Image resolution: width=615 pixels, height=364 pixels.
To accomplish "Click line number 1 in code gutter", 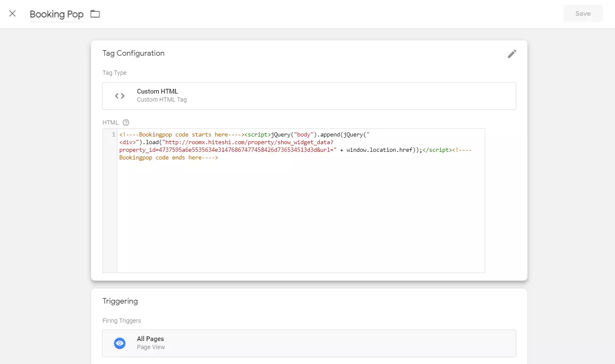I will coord(114,135).
